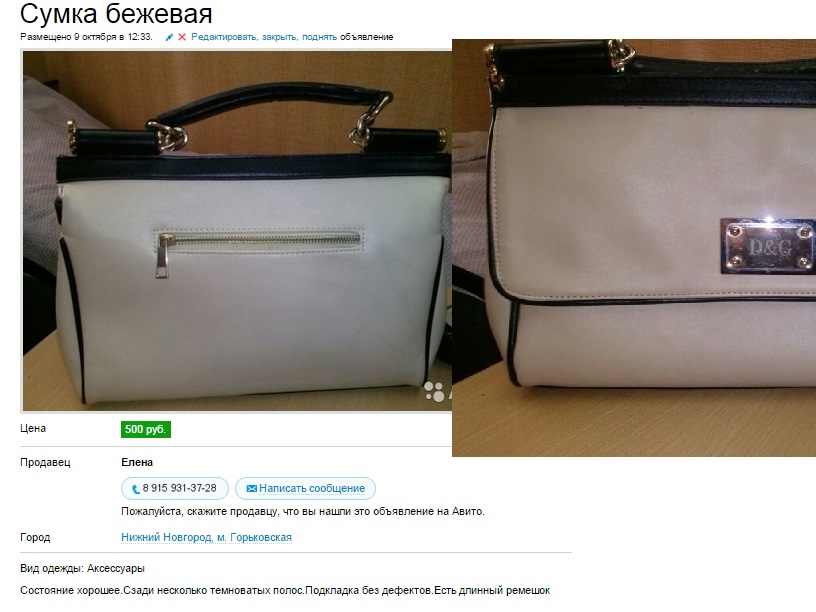816x612 pixels.
Task: Click the envelope icon in message button
Action: (251, 489)
